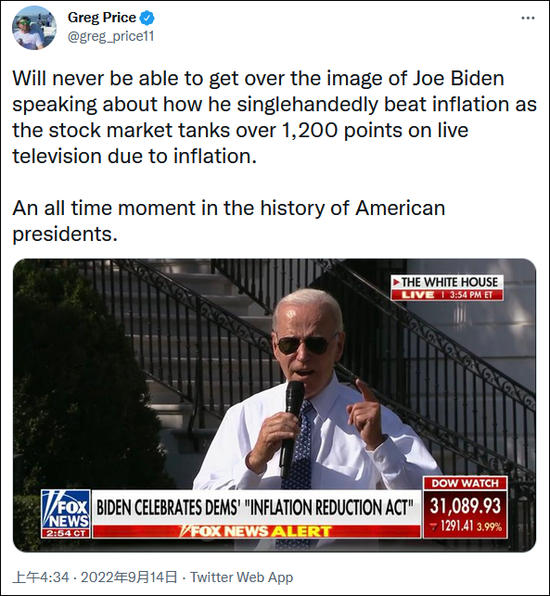The height and width of the screenshot is (596, 550).
Task: Click the Fox News Alert banner
Action: point(257,531)
